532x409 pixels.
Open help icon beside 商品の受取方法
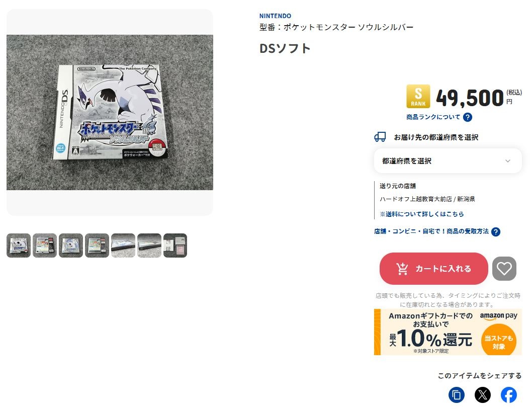[x=496, y=232]
